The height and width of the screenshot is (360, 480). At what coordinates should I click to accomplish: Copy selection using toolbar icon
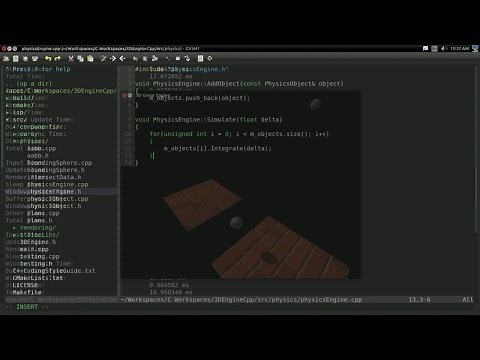click(80, 59)
